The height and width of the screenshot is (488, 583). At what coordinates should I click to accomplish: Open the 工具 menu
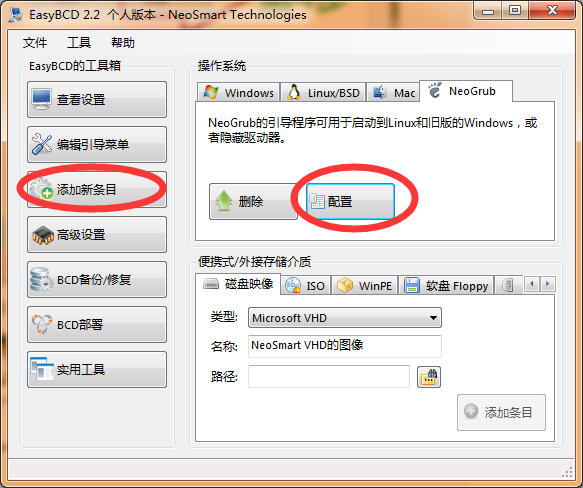tap(79, 42)
